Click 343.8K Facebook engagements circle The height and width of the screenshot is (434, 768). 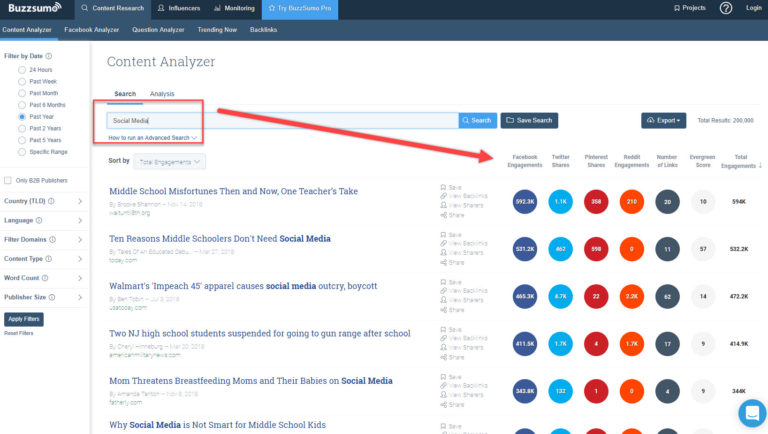click(x=525, y=391)
